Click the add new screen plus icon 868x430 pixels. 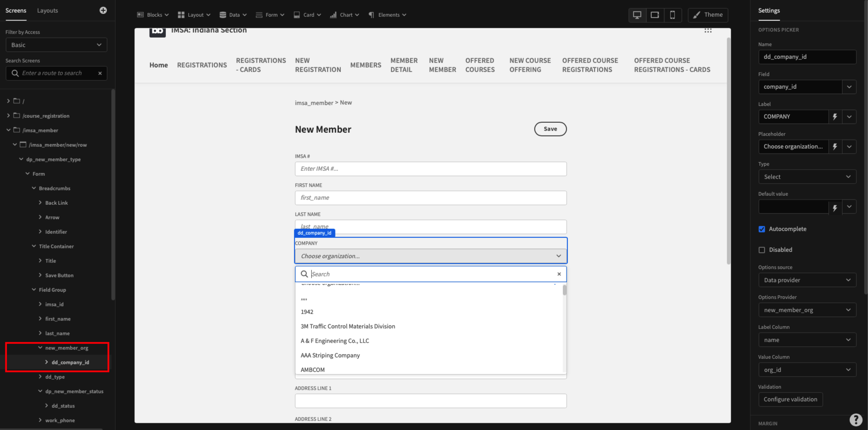(x=103, y=10)
